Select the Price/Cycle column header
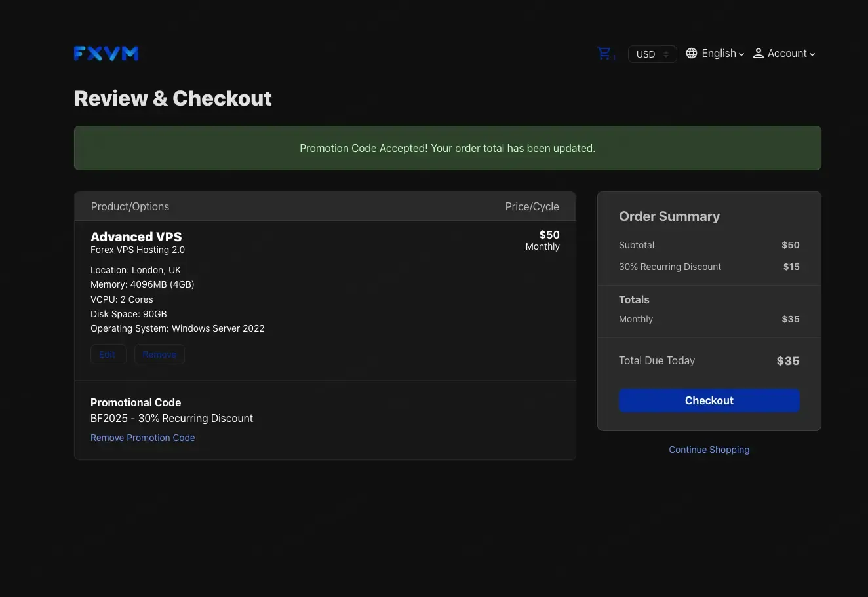 tap(532, 206)
